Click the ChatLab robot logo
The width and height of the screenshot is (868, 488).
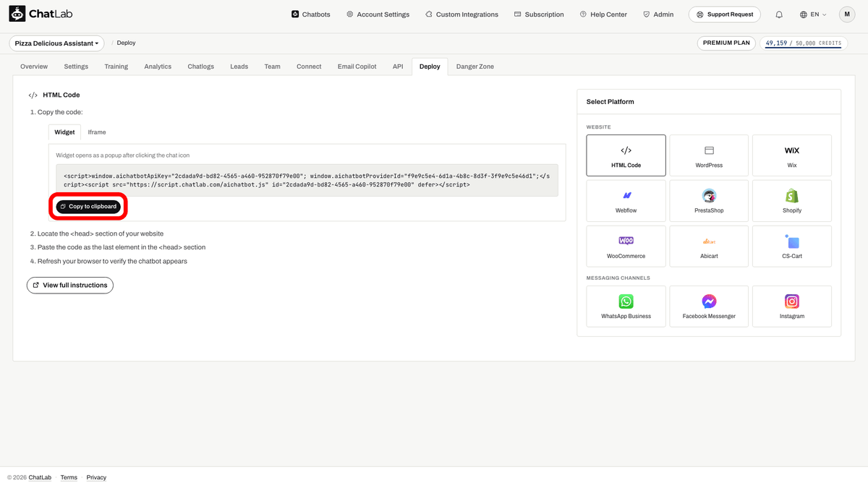17,14
